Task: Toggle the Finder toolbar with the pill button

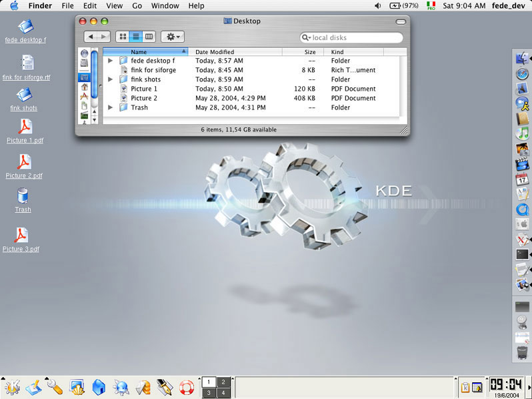Action: [x=401, y=22]
